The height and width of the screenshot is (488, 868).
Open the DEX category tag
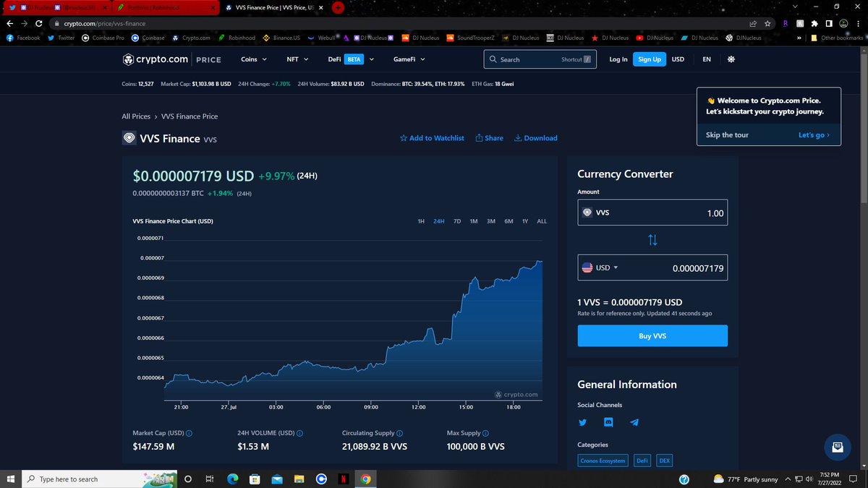pos(665,461)
